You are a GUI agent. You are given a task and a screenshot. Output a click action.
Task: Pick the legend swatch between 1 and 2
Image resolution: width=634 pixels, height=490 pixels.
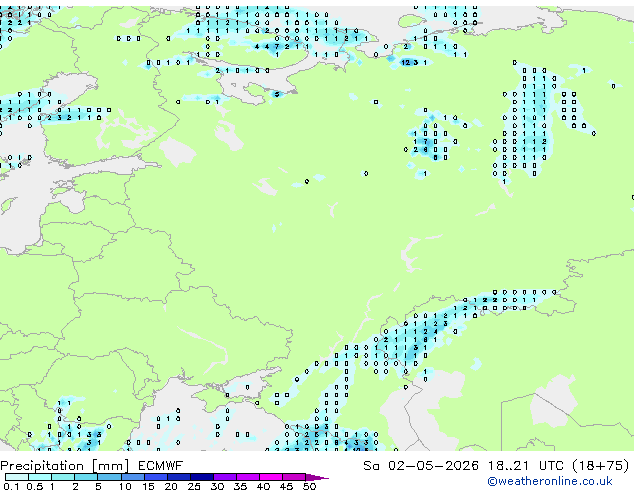pyautogui.click(x=63, y=477)
